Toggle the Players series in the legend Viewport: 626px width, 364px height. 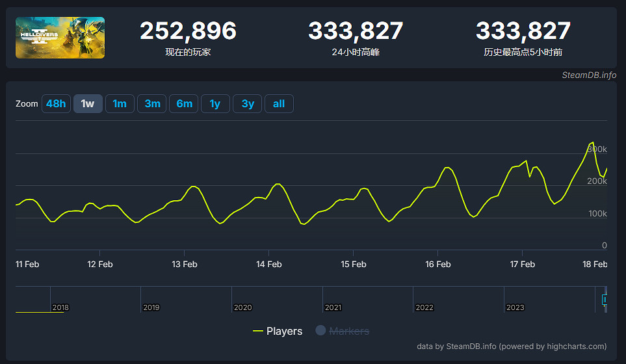[x=284, y=331]
